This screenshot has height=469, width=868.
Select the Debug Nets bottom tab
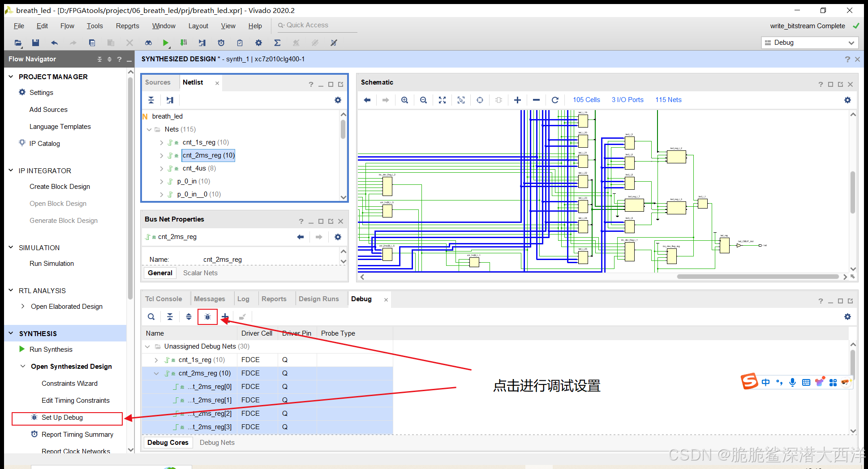coord(217,443)
